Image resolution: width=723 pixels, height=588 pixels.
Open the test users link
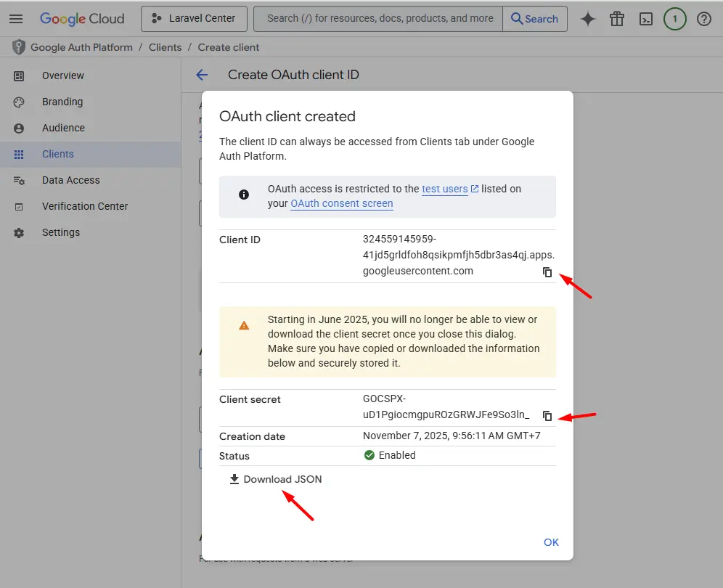(x=445, y=189)
